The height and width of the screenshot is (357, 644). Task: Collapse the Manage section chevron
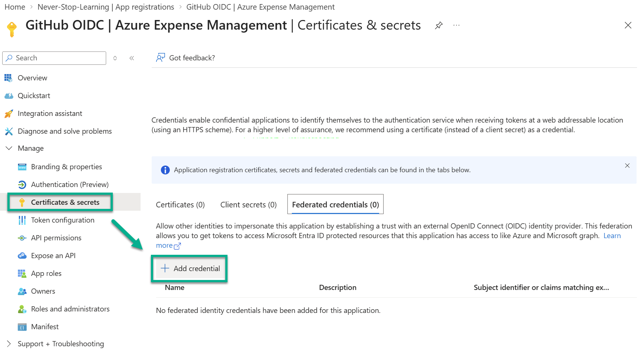click(x=9, y=148)
